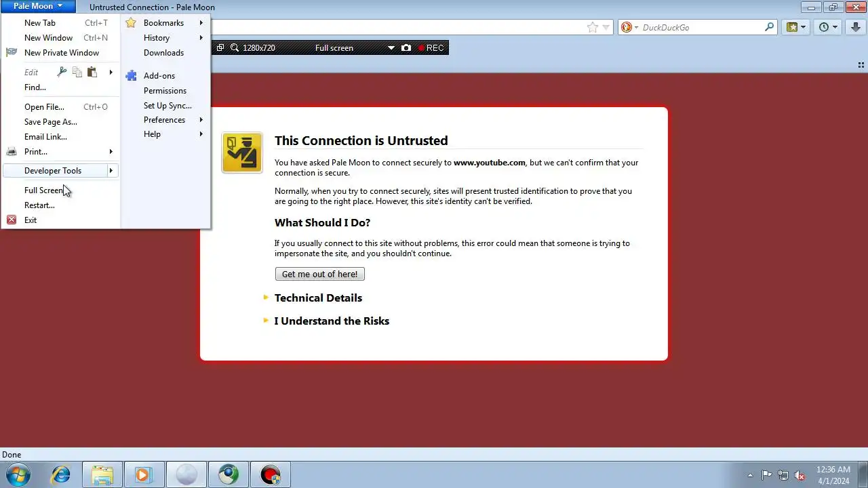868x488 pixels.
Task: Click the recorder window-restore icon
Action: (220, 48)
